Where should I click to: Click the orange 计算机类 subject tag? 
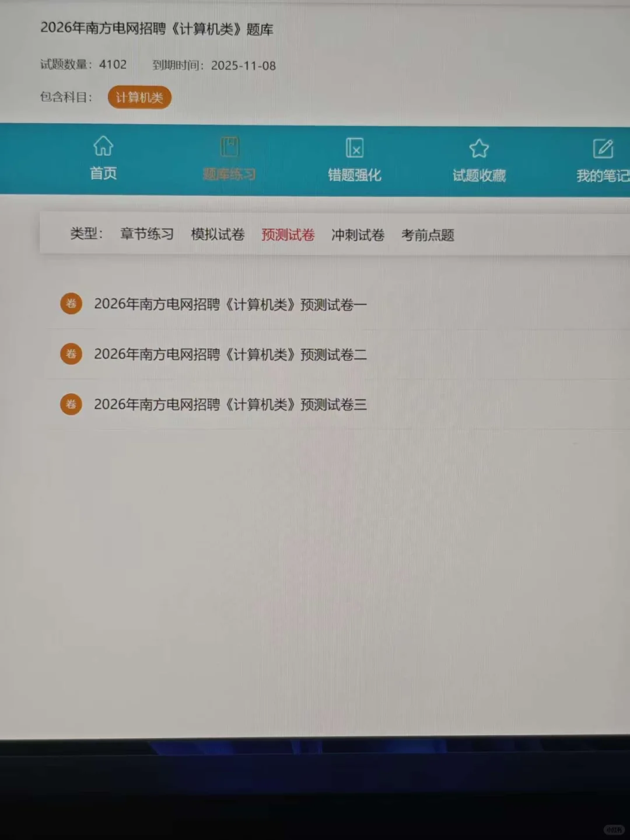click(139, 97)
